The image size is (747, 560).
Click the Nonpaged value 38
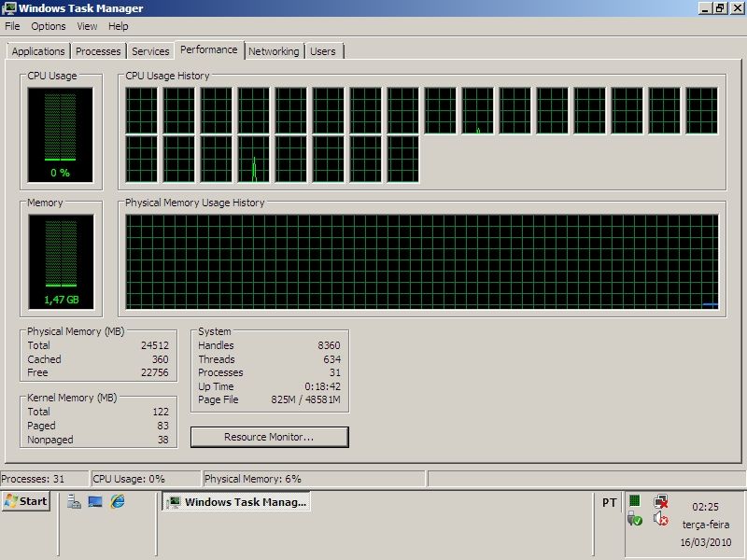pyautogui.click(x=162, y=440)
